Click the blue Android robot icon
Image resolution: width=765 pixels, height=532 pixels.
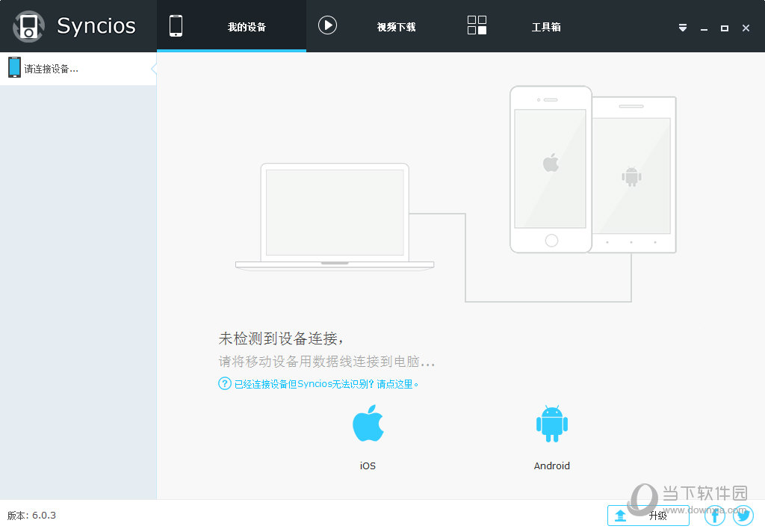pyautogui.click(x=552, y=424)
